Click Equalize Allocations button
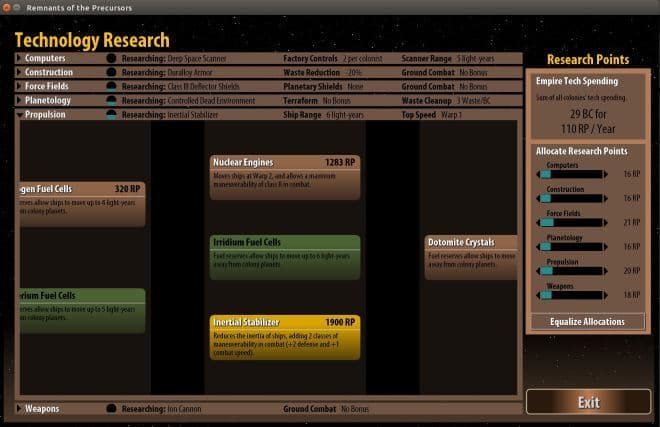The width and height of the screenshot is (660, 427). 588,322
